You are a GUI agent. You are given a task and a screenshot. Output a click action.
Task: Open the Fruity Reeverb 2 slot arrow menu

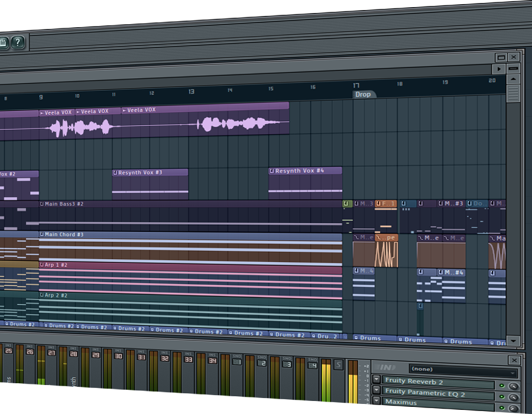(377, 380)
